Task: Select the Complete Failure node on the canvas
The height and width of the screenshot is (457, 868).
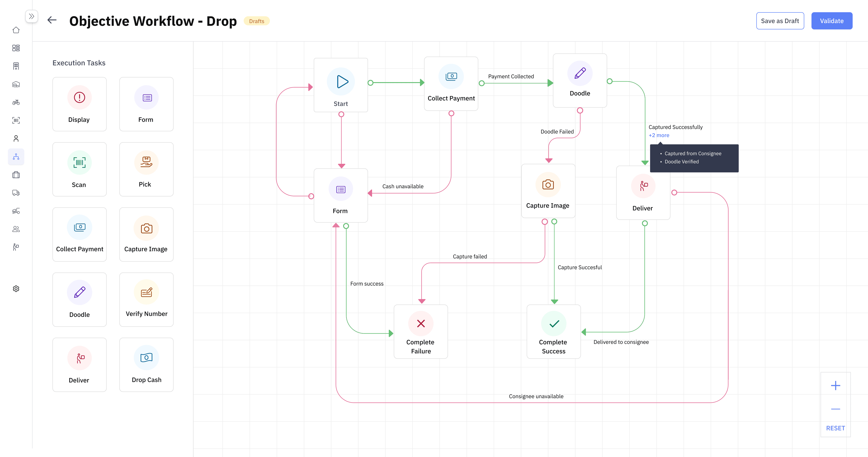Action: click(420, 332)
